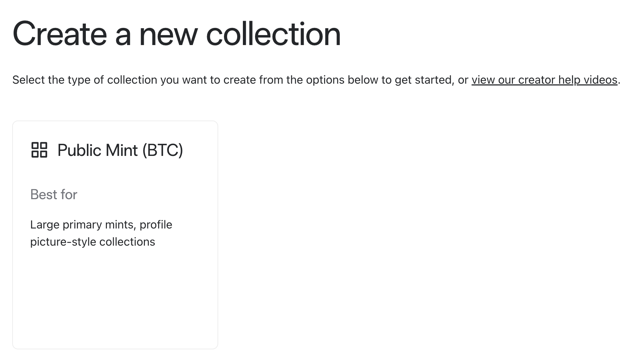Click the 'picture-style collections' text line
636x364 pixels.
click(93, 242)
